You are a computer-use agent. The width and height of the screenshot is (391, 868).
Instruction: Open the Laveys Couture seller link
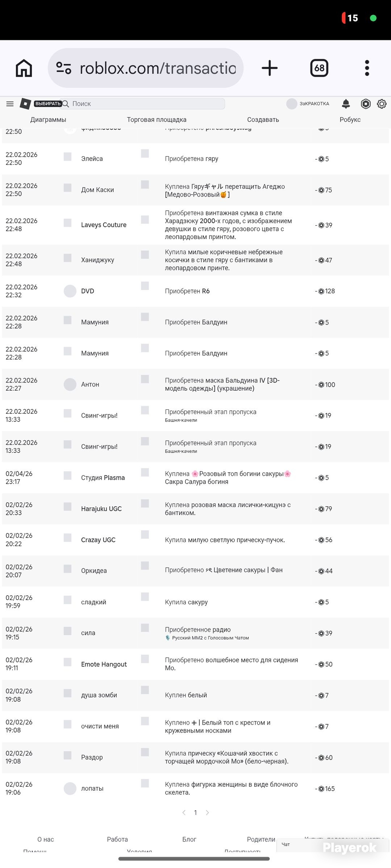click(104, 225)
